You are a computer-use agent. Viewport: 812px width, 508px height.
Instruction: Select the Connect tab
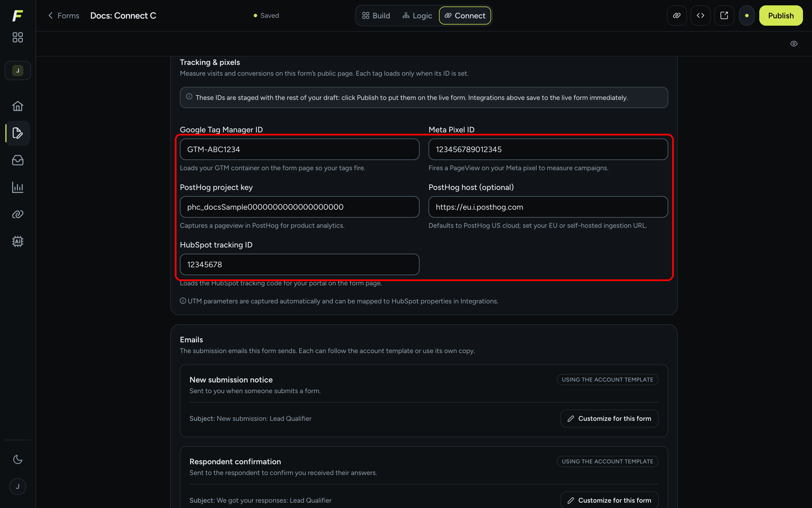[465, 16]
